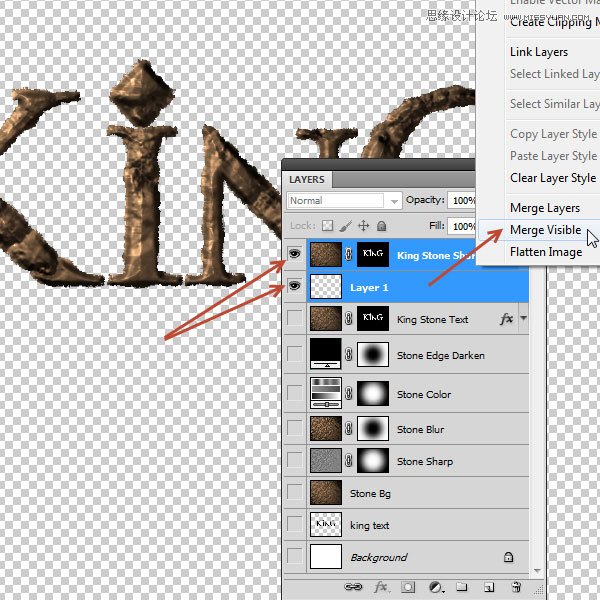
Task: Select Merge Layers menu entry
Action: coord(545,208)
